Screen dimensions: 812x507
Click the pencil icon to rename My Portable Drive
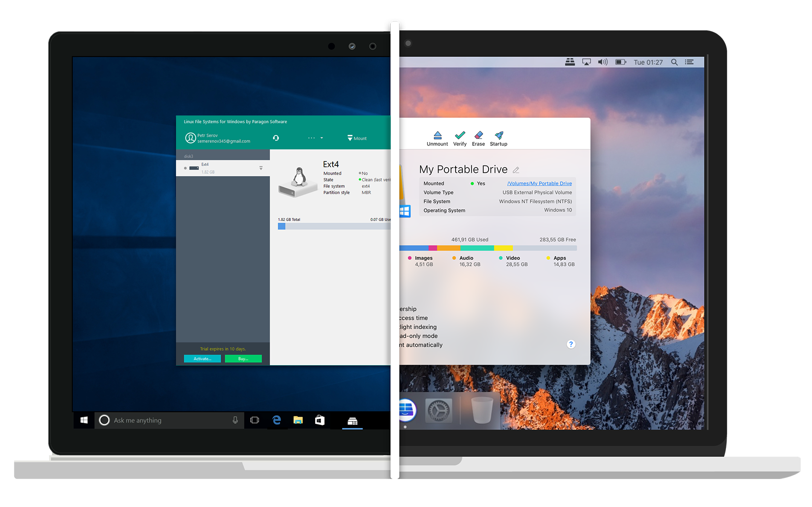coord(516,169)
